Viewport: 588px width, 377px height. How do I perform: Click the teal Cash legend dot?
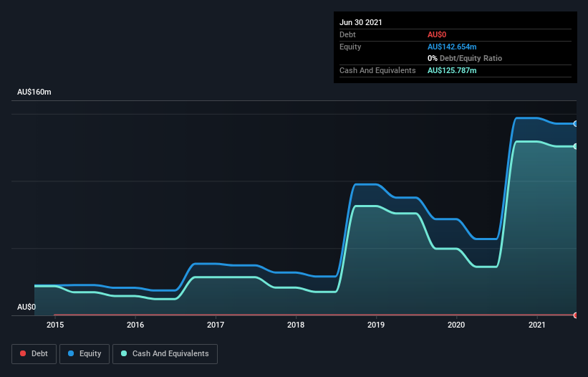coord(124,353)
